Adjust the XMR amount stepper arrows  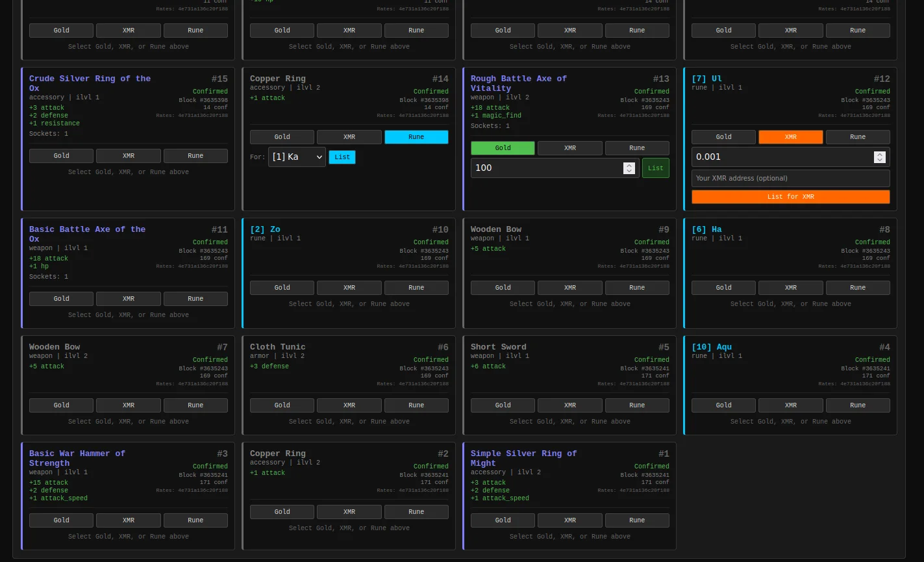coord(879,157)
